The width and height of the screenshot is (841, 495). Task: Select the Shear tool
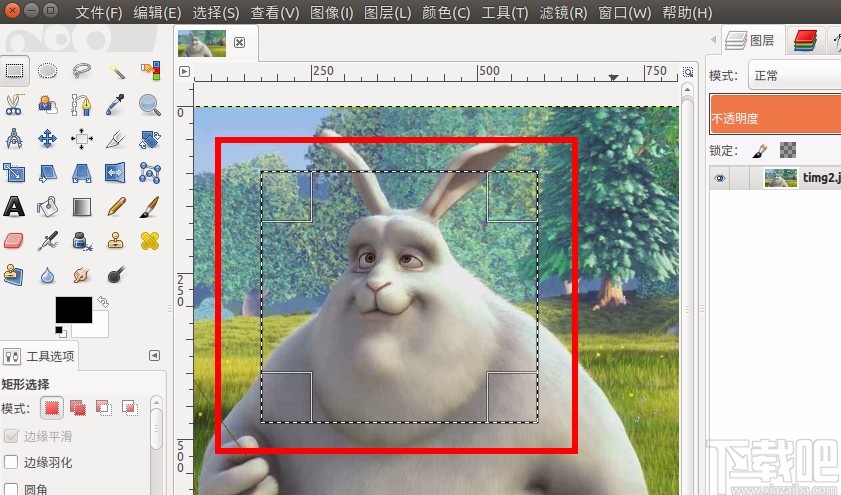point(47,173)
